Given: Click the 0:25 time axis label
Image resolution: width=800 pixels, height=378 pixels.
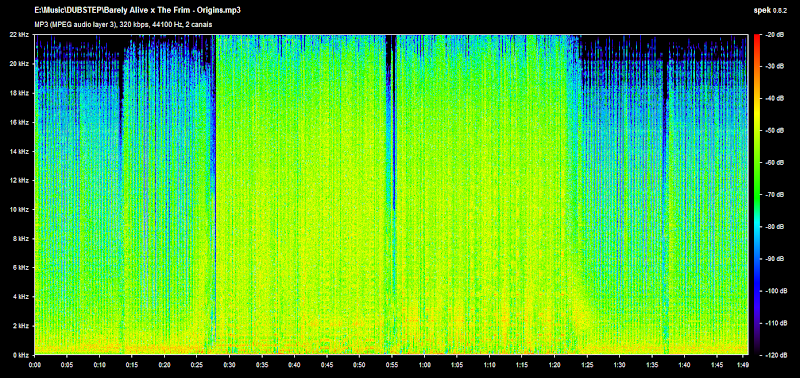Looking at the screenshot, I should click(197, 365).
